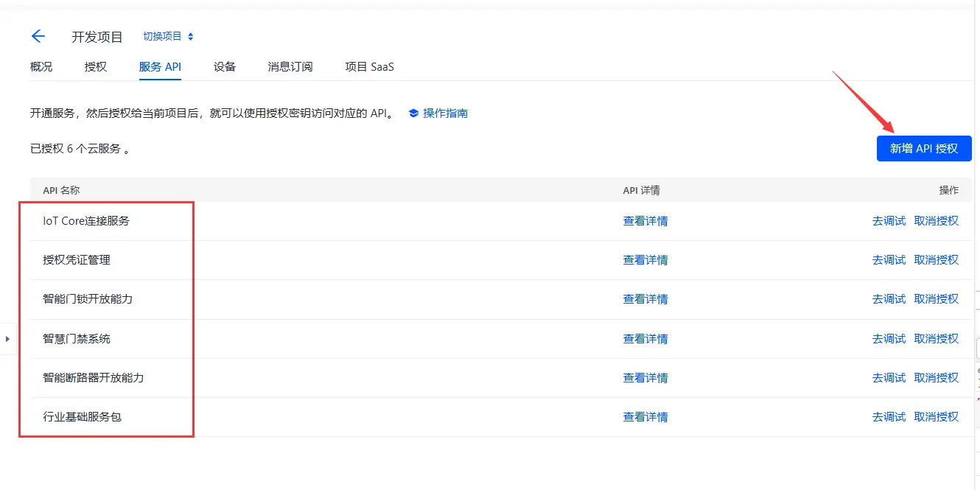Click the 智能断路器开放能力 name text
Screen dimensions: 980x490
pyautogui.click(x=94, y=377)
